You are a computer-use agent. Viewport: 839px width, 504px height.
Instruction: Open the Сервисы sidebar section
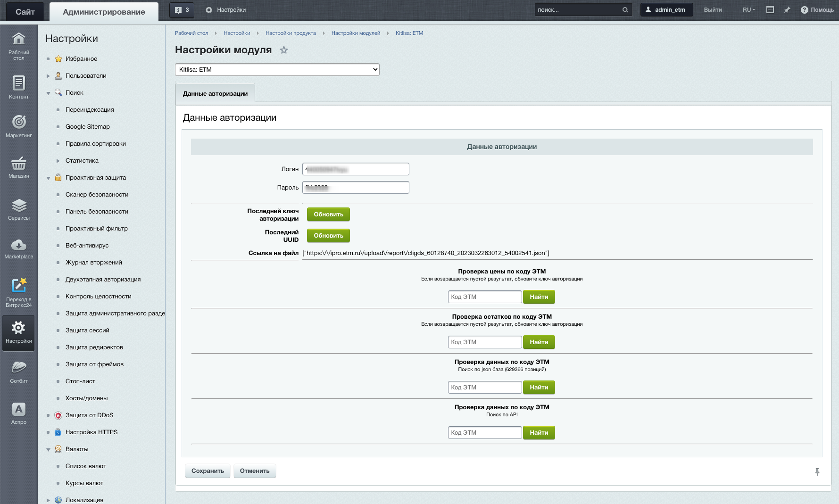(19, 209)
